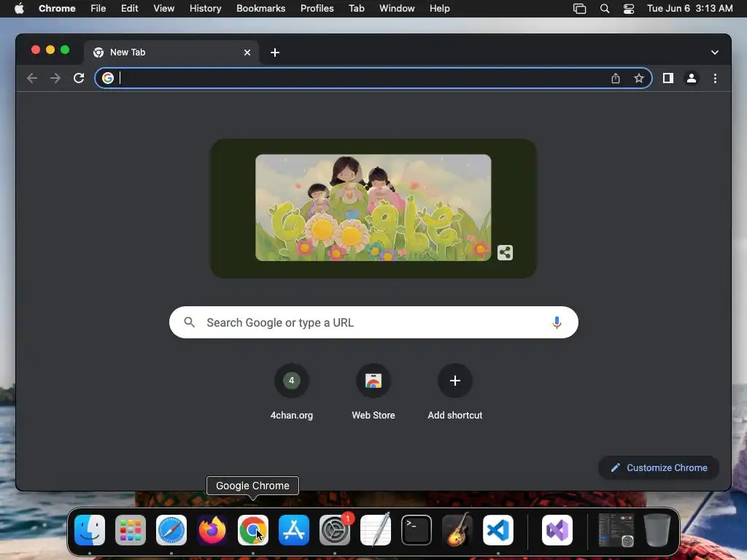Launch Safari from the Dock
Screen dimensions: 747x560
[171, 530]
